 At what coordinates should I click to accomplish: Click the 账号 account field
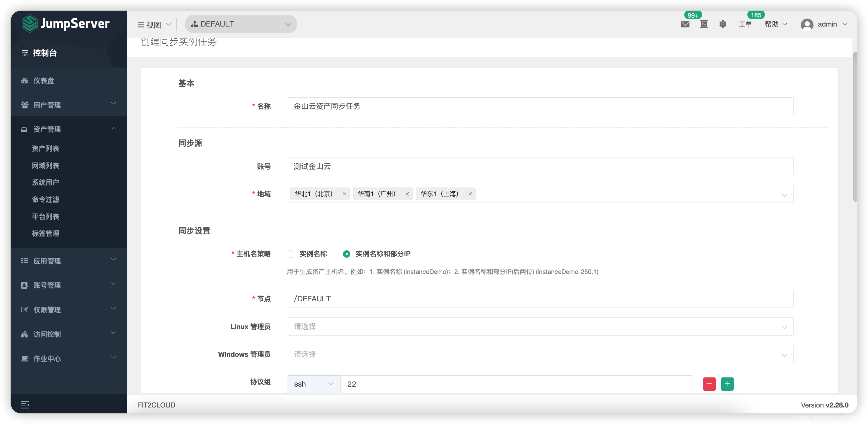tap(540, 166)
